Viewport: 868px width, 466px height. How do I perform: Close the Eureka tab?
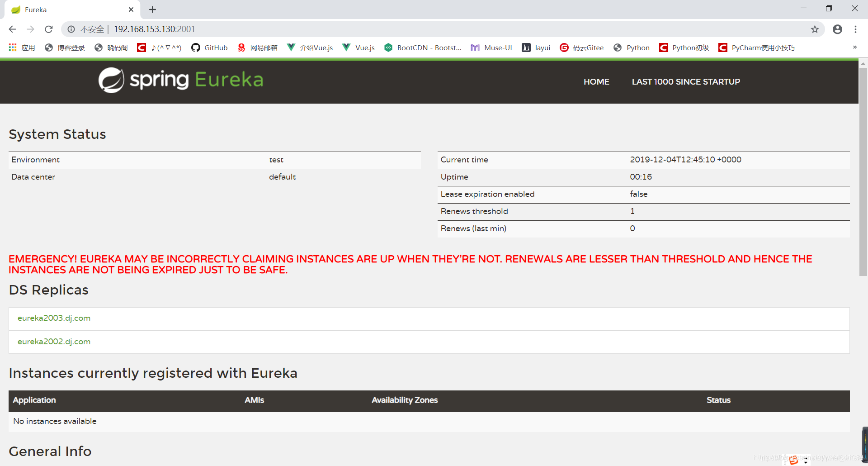pos(131,10)
